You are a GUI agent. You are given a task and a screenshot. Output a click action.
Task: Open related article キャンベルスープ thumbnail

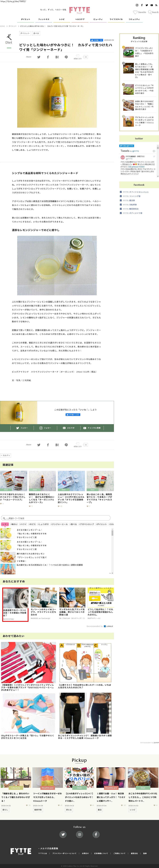[x=100, y=481]
